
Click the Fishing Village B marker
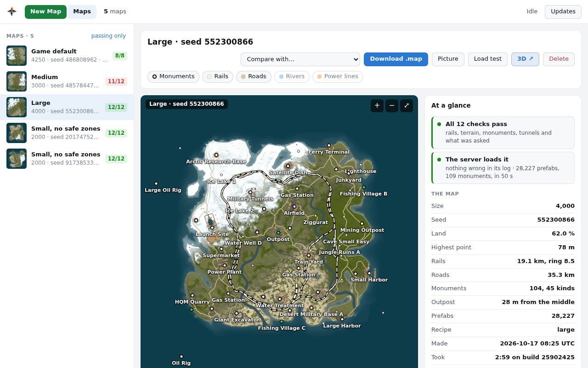click(x=363, y=187)
